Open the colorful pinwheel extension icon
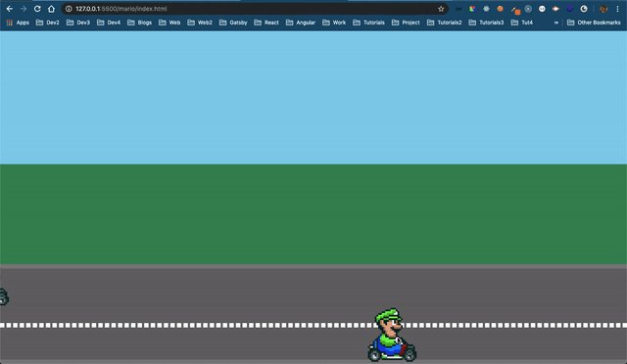Viewport: 627px width, 364px height. (472, 9)
